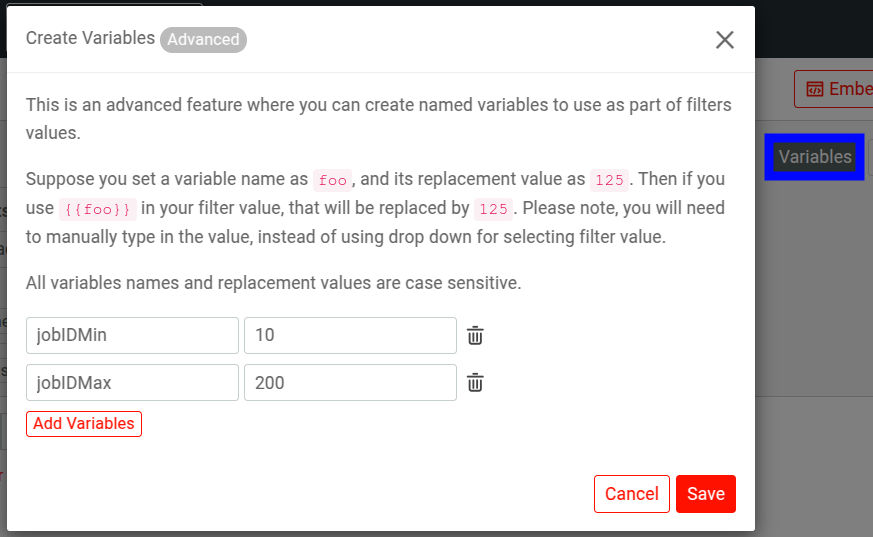Select the jobIDMax variable name field

pyautogui.click(x=132, y=382)
